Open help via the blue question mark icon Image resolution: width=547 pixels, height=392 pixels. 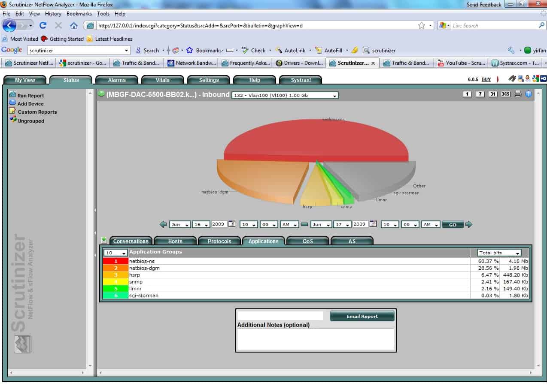tap(529, 94)
